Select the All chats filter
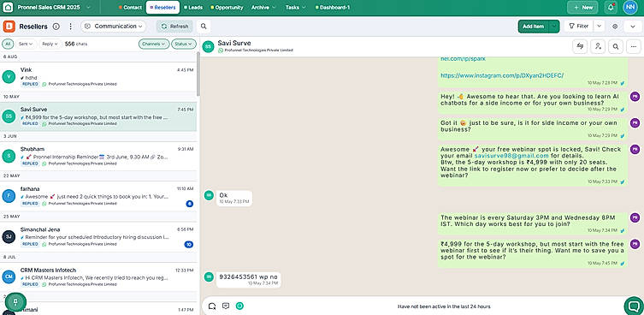 pos(8,44)
